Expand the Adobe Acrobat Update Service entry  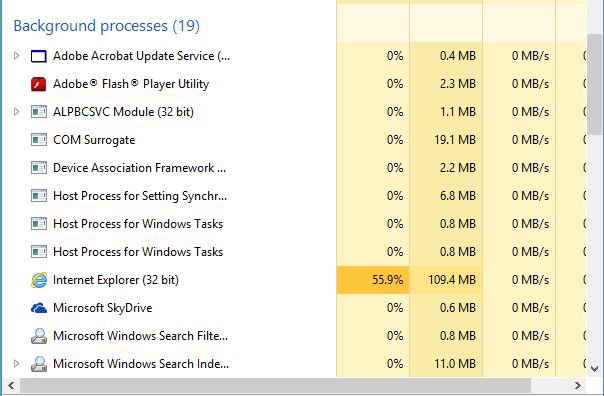[16, 56]
